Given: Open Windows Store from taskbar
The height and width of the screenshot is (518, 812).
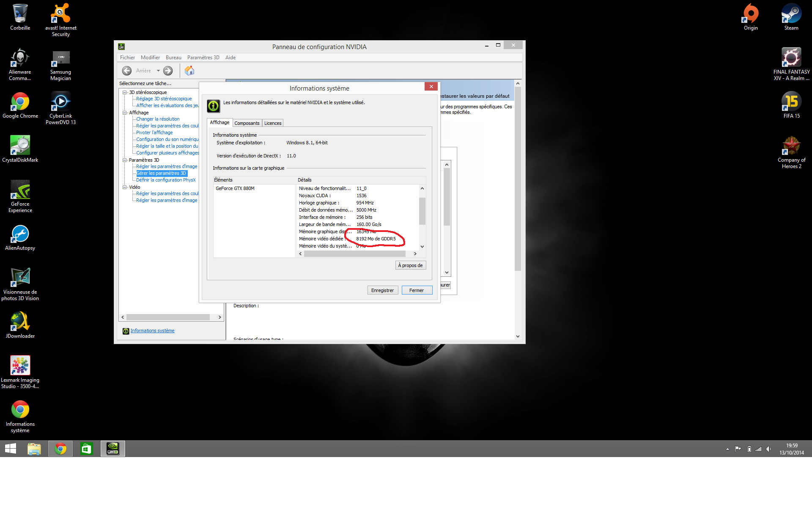Looking at the screenshot, I should click(x=86, y=449).
